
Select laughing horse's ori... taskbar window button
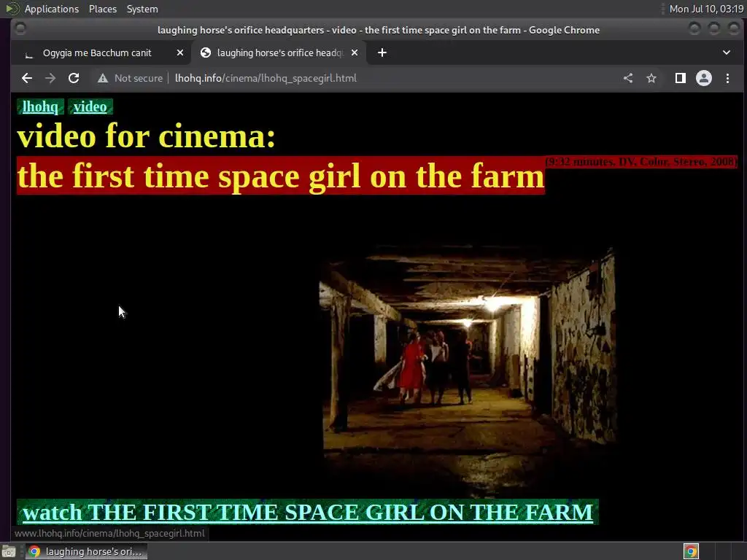pos(86,551)
